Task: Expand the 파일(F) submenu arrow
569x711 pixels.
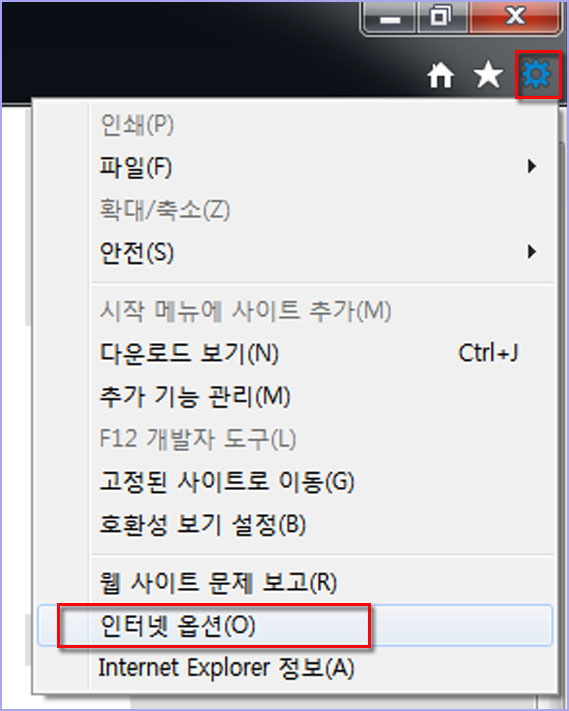Action: tap(532, 166)
